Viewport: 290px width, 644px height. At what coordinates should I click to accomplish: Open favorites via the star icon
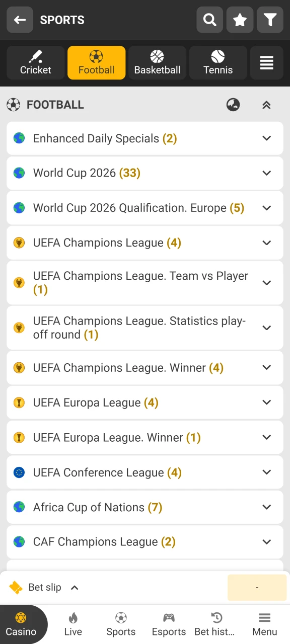[240, 20]
